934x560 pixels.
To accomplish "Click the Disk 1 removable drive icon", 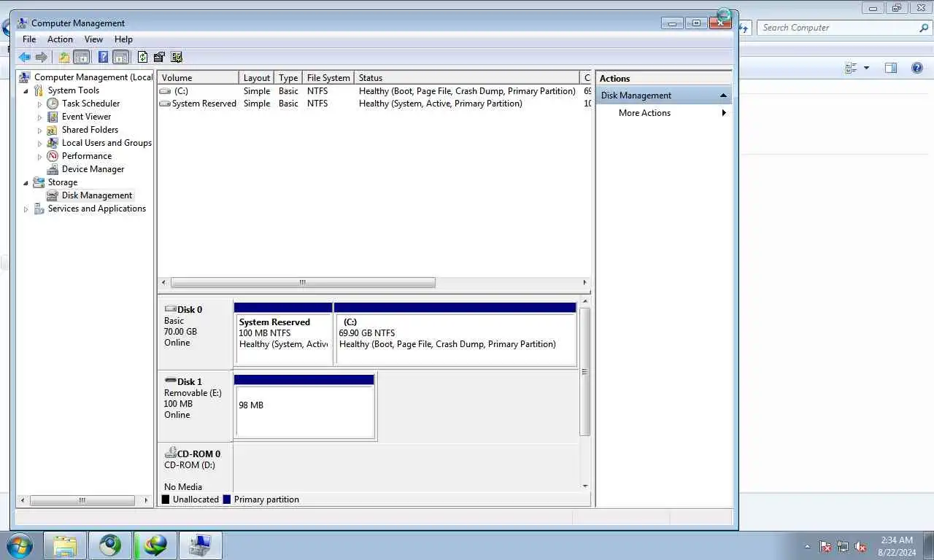I will pos(171,381).
